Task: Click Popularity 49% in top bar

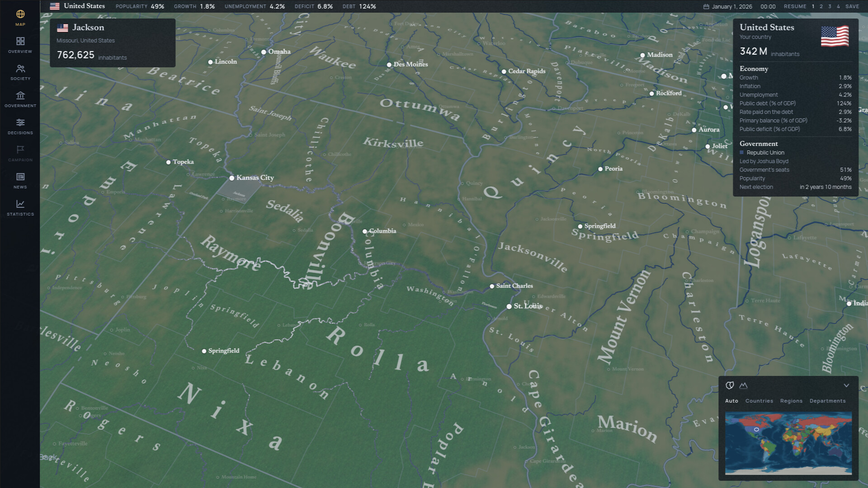Action: click(140, 6)
